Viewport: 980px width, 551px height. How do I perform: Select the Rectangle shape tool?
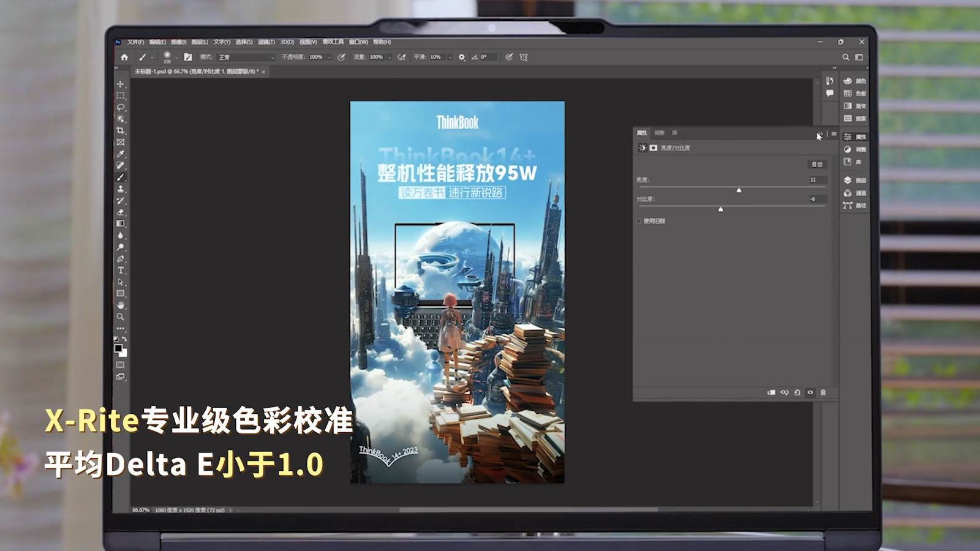point(121,293)
